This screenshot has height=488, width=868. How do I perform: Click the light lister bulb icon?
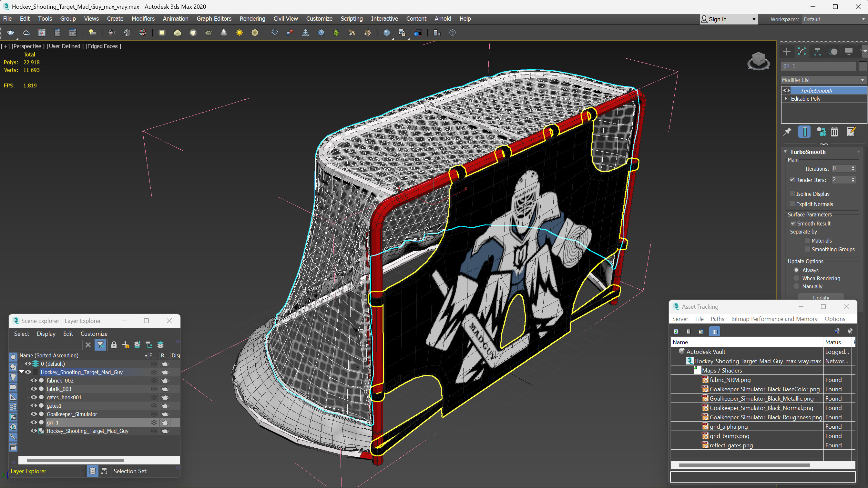click(92, 33)
